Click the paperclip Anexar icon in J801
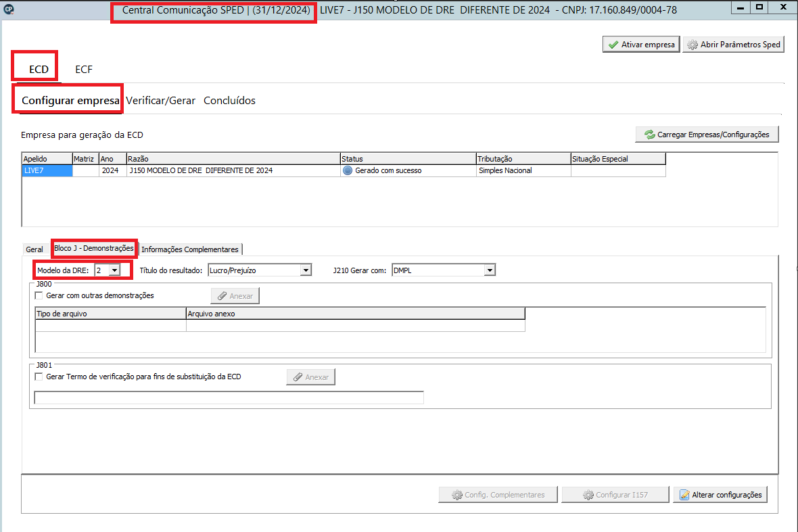The height and width of the screenshot is (532, 798). click(298, 377)
